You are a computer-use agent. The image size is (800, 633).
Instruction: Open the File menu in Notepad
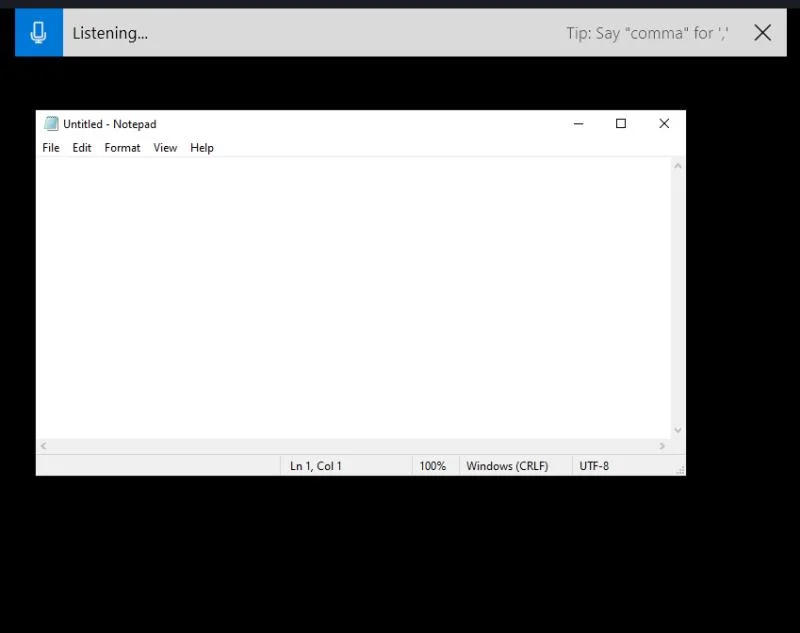pyautogui.click(x=51, y=148)
